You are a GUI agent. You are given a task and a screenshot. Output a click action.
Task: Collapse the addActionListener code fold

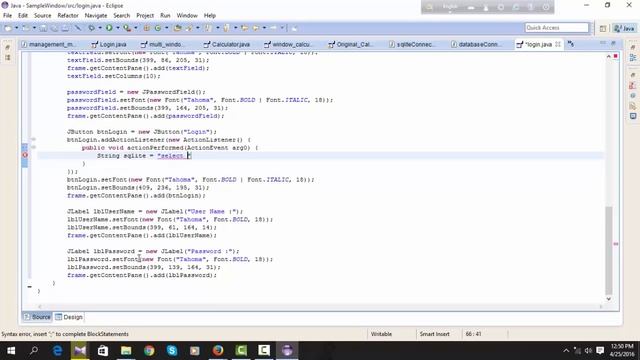(33, 140)
